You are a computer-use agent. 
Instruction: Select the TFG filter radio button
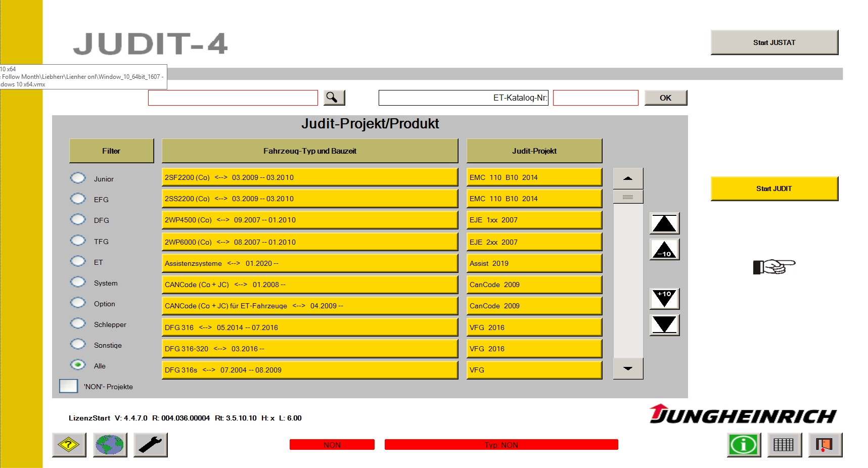pyautogui.click(x=78, y=241)
